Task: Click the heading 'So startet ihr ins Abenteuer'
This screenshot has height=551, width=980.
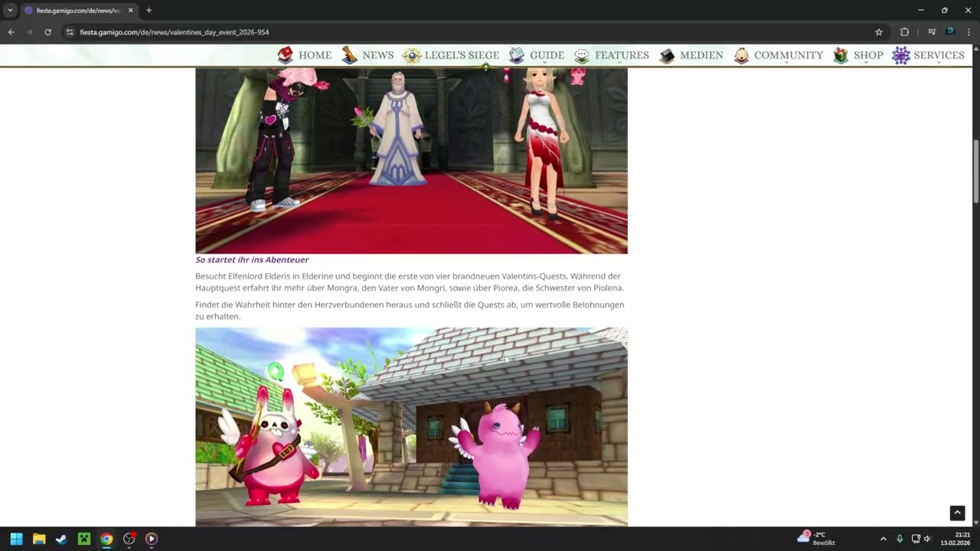Action: point(252,259)
